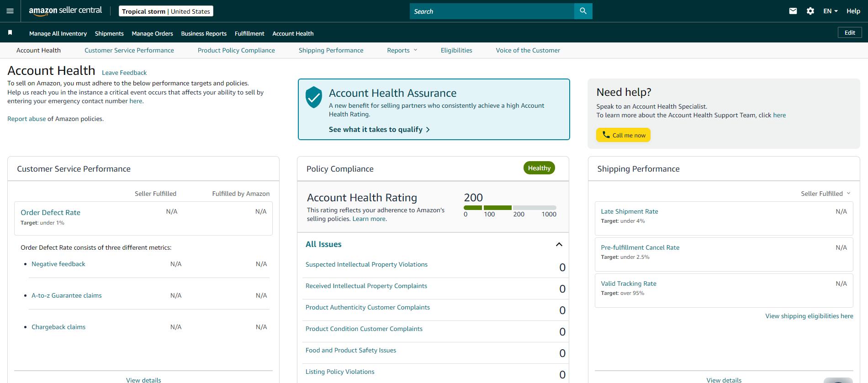Image resolution: width=868 pixels, height=383 pixels.
Task: Collapse the All Issues section
Action: (x=559, y=244)
